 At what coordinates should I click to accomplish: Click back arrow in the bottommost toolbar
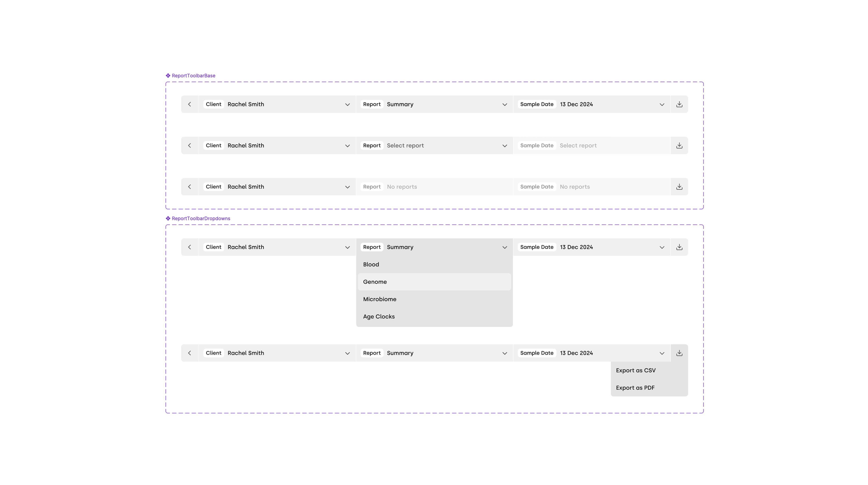(x=190, y=353)
